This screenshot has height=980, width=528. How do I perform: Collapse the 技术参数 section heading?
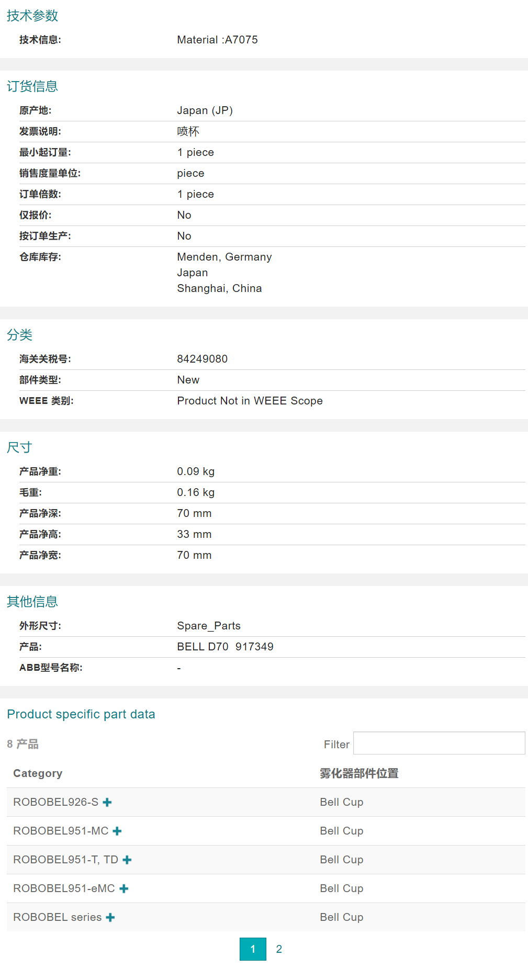[32, 16]
